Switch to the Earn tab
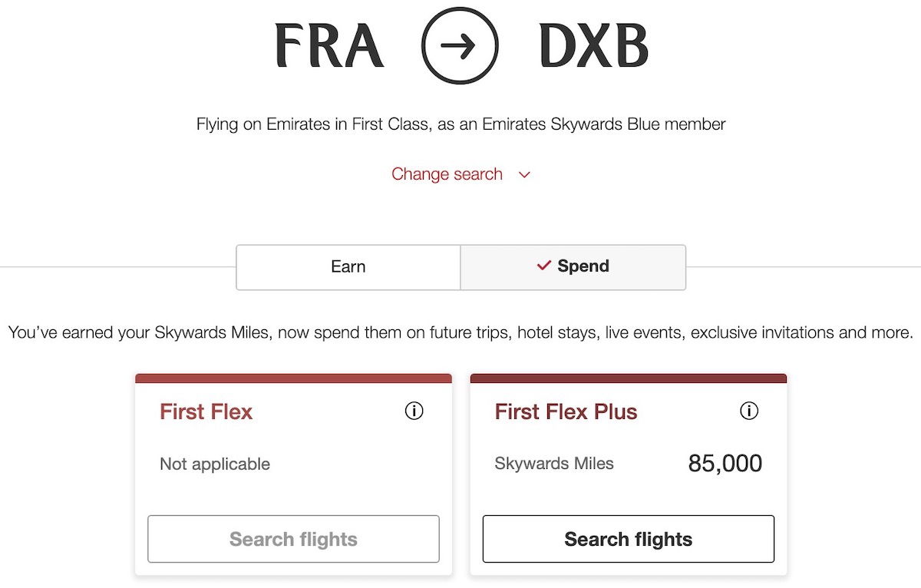The width and height of the screenshot is (921, 588). point(348,267)
